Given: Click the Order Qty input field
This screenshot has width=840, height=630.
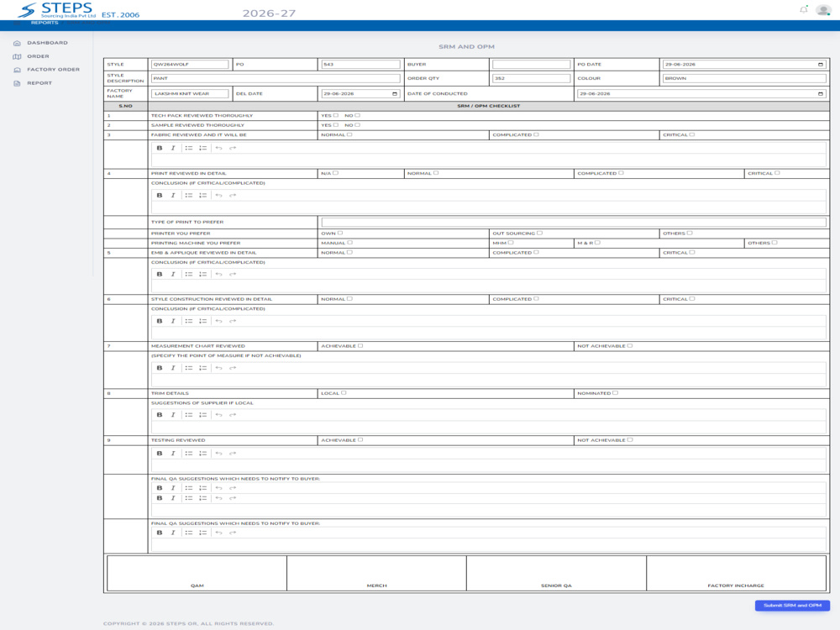Looking at the screenshot, I should coord(532,78).
